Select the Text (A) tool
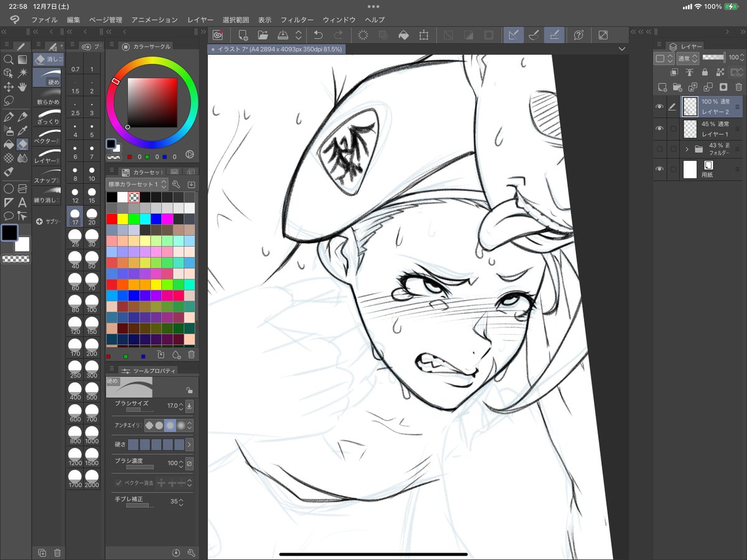The image size is (747, 560). point(23,202)
